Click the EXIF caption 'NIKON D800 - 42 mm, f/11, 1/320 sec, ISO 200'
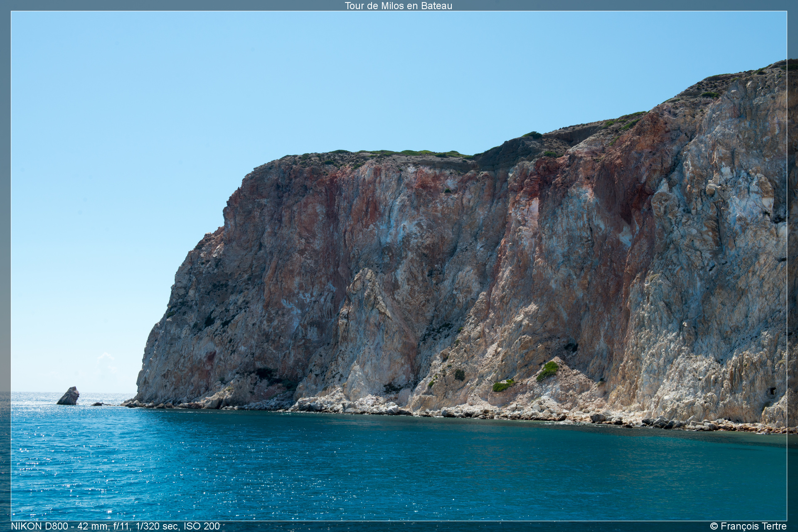The width and height of the screenshot is (798, 532). pyautogui.click(x=115, y=526)
